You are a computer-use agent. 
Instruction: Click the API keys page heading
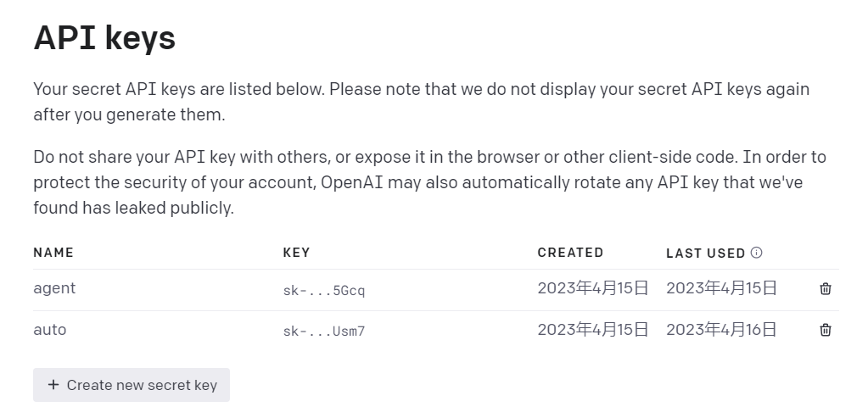(x=104, y=38)
